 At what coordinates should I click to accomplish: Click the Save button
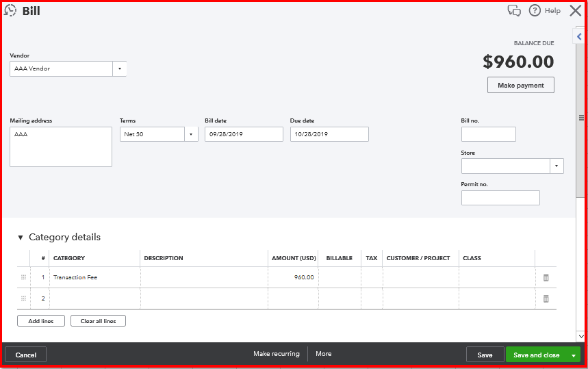pyautogui.click(x=485, y=355)
